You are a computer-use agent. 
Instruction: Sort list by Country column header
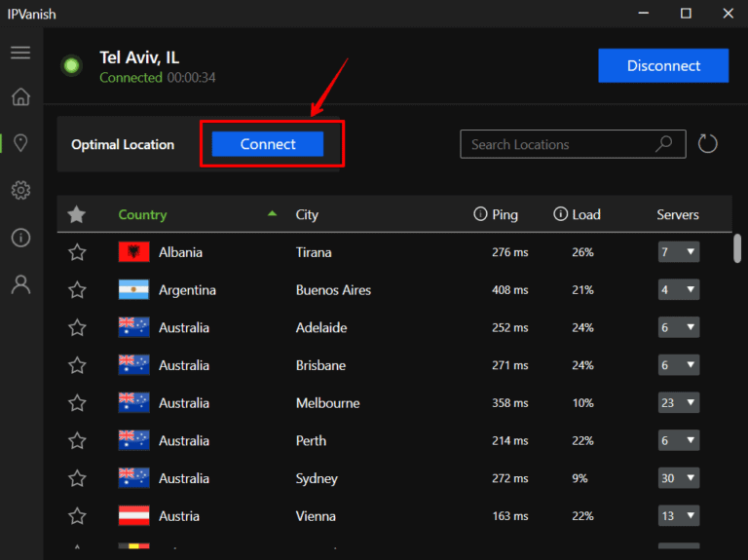pos(142,214)
